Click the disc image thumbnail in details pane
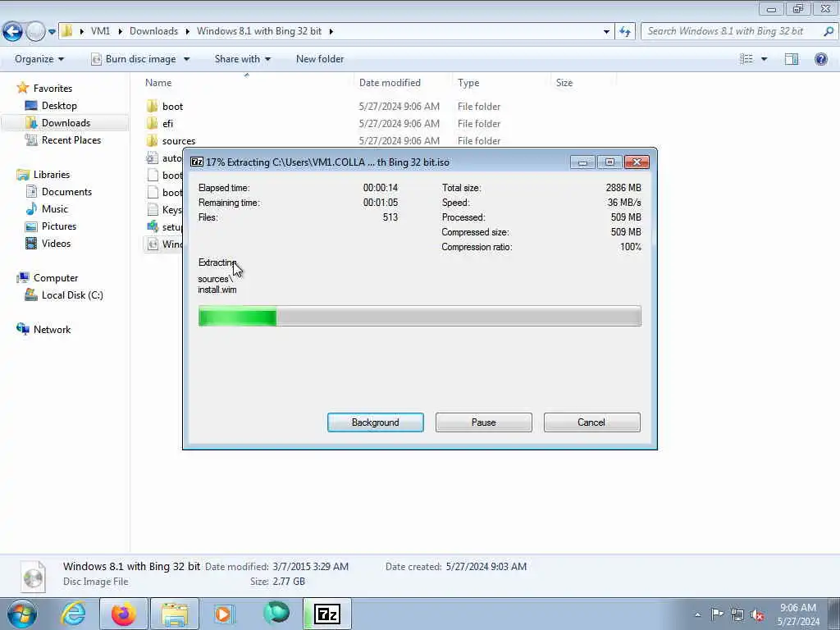The height and width of the screenshot is (630, 840). (x=33, y=577)
